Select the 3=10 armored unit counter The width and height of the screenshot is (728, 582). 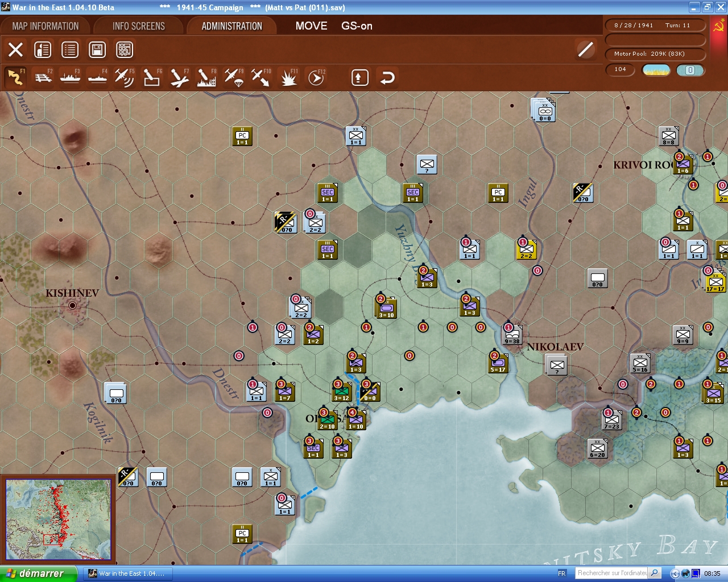coord(386,307)
